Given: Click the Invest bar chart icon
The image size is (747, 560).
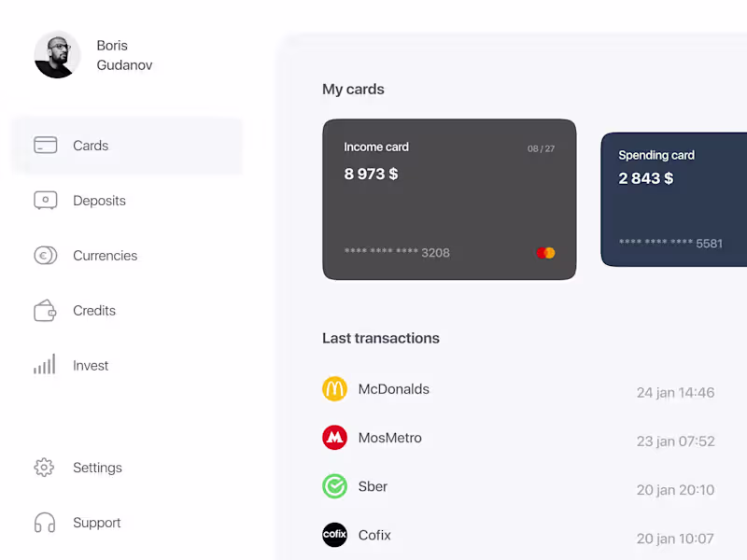Looking at the screenshot, I should [x=45, y=365].
